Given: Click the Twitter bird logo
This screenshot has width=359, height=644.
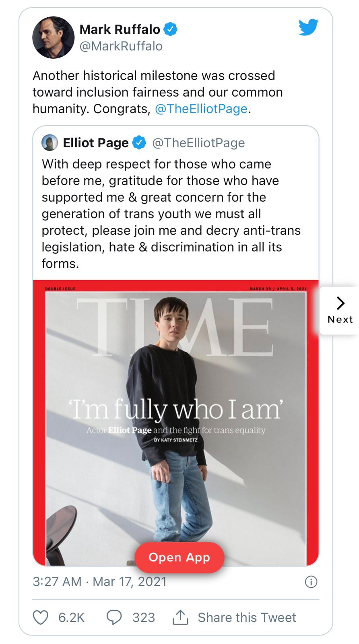Looking at the screenshot, I should (x=308, y=27).
